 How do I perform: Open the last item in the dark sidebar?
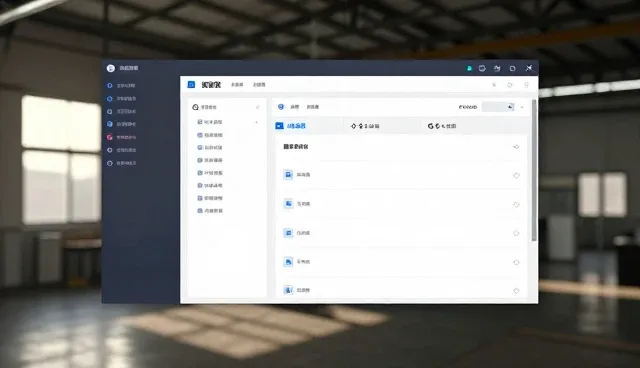(x=122, y=163)
